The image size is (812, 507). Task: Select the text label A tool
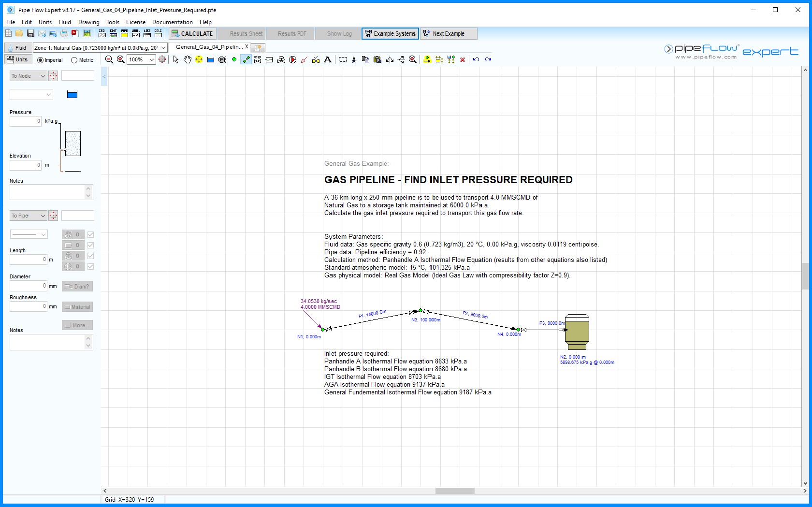[328, 59]
